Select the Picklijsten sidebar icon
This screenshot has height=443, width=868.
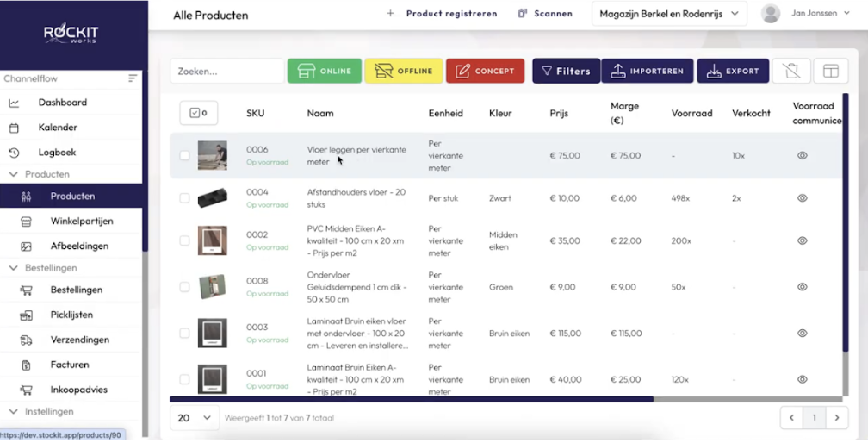(26, 315)
